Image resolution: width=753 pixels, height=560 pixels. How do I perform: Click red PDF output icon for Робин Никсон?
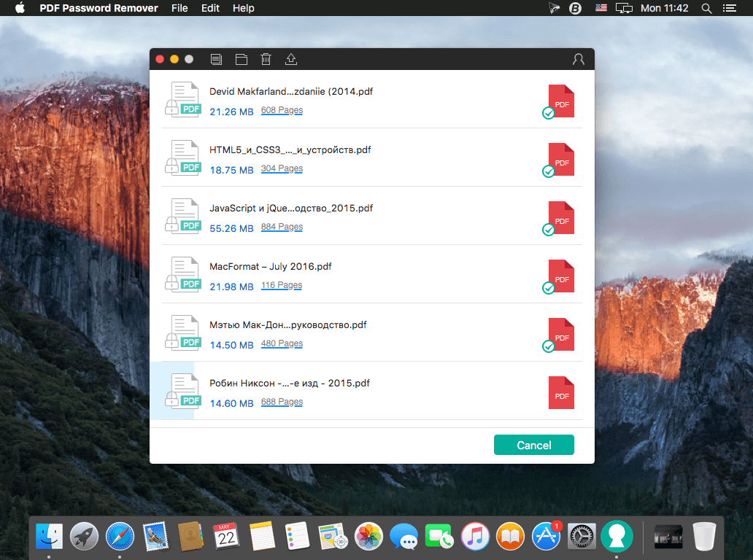point(561,392)
